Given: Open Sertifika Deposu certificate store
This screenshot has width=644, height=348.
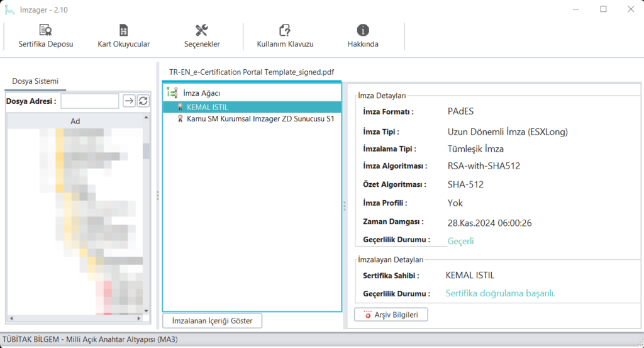Looking at the screenshot, I should (x=45, y=36).
